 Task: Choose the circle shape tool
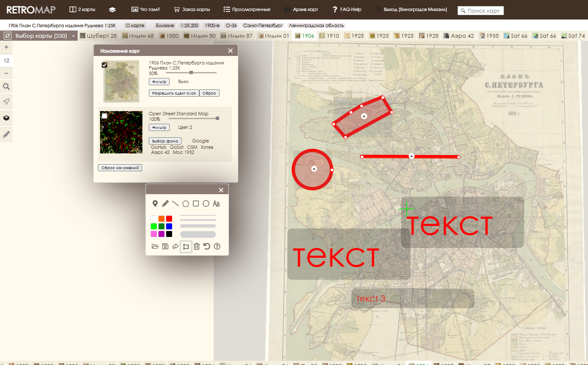(x=206, y=203)
